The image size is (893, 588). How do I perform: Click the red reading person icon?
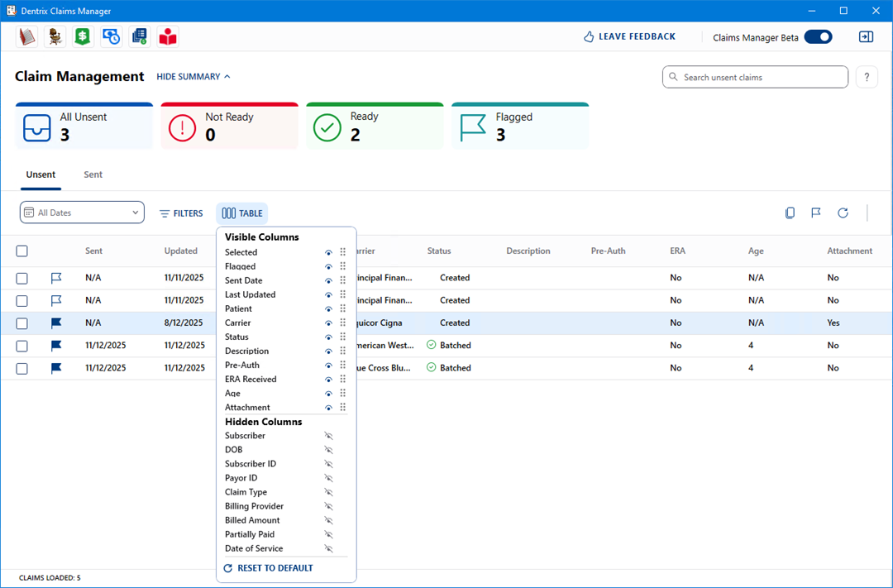168,36
